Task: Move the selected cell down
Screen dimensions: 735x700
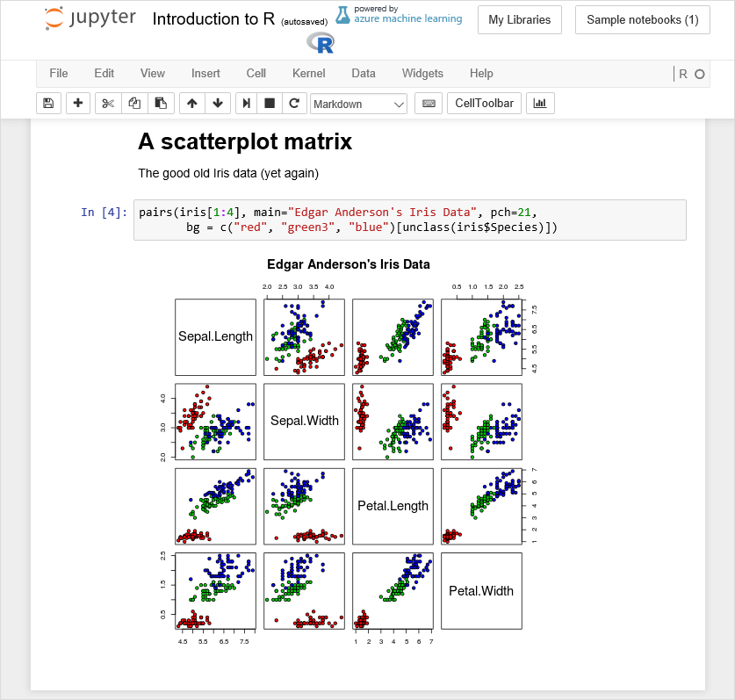Action: 215,103
